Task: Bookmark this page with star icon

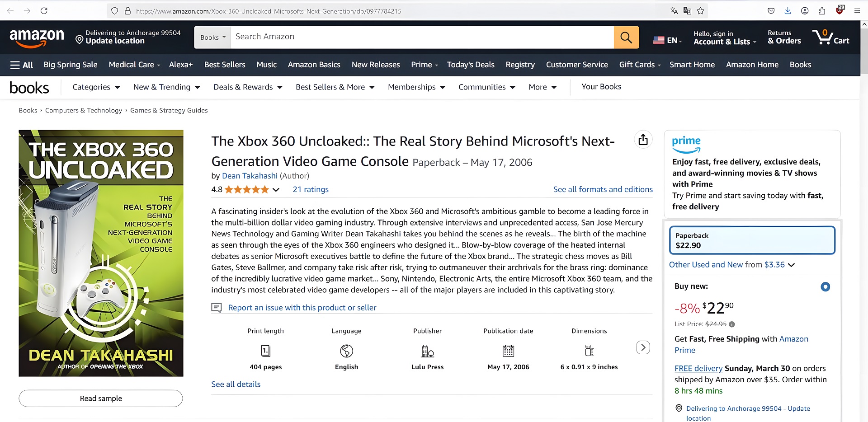Action: [x=700, y=11]
